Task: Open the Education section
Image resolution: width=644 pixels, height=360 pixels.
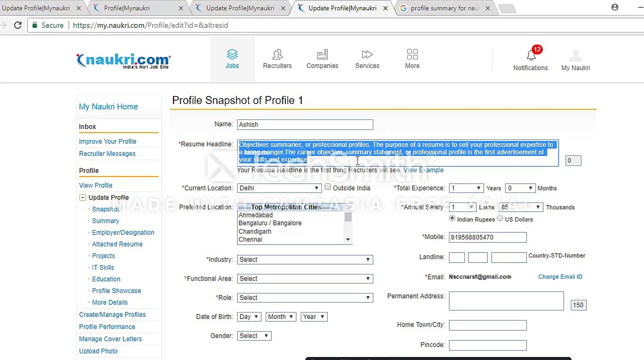Action: pyautogui.click(x=106, y=279)
